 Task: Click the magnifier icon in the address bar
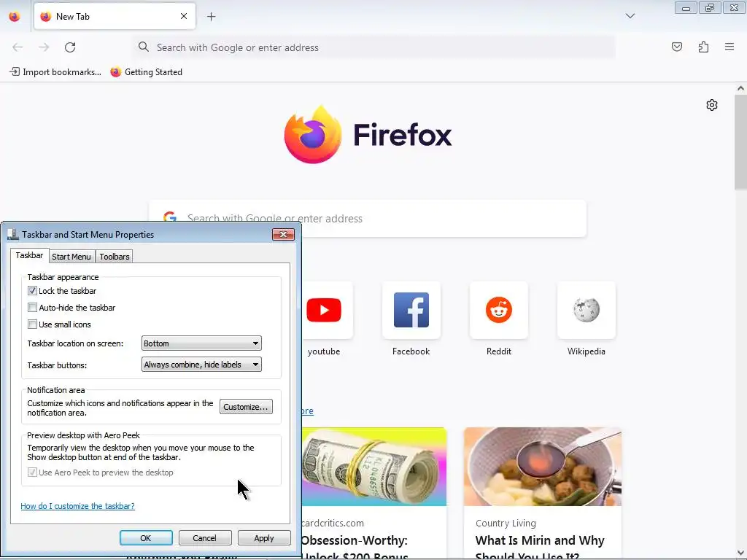pyautogui.click(x=144, y=47)
